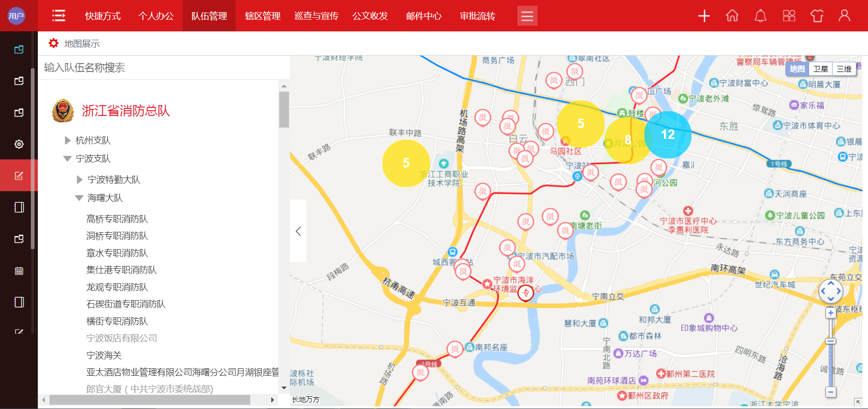The height and width of the screenshot is (409, 868).
Task: Click horizontal scroll right arrow
Action: click(273, 400)
